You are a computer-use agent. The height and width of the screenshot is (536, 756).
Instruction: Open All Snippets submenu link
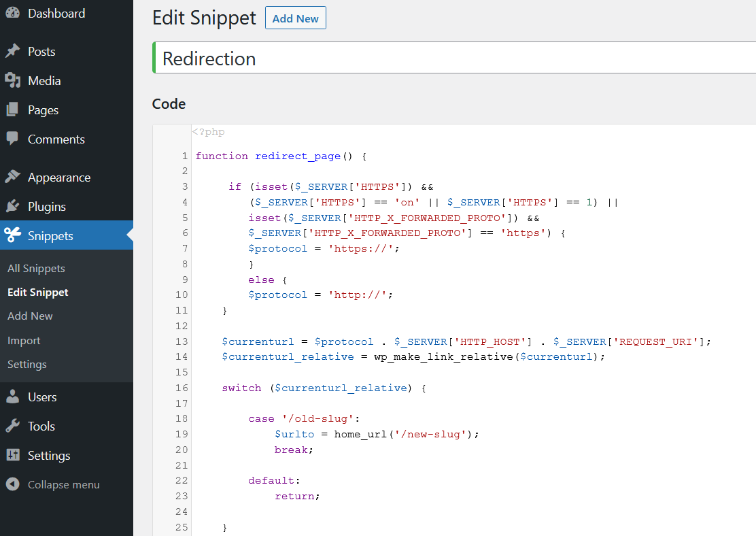(36, 268)
